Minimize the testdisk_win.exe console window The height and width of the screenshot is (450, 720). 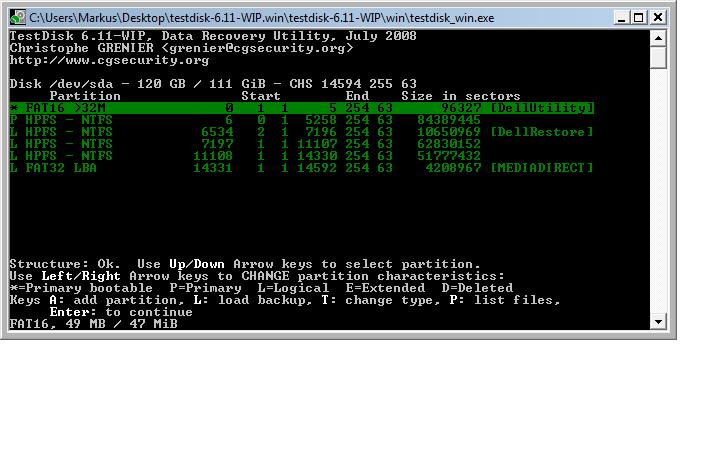click(x=621, y=18)
